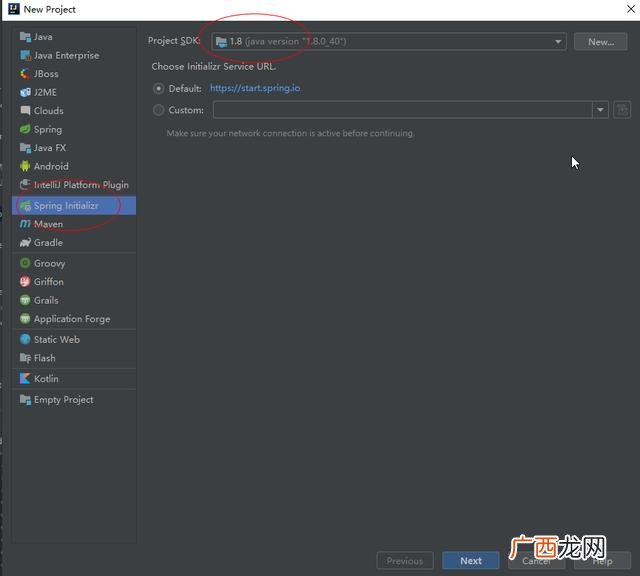Click the SDK folder icon in combo box
This screenshot has height=576, width=640.
pyautogui.click(x=221, y=42)
